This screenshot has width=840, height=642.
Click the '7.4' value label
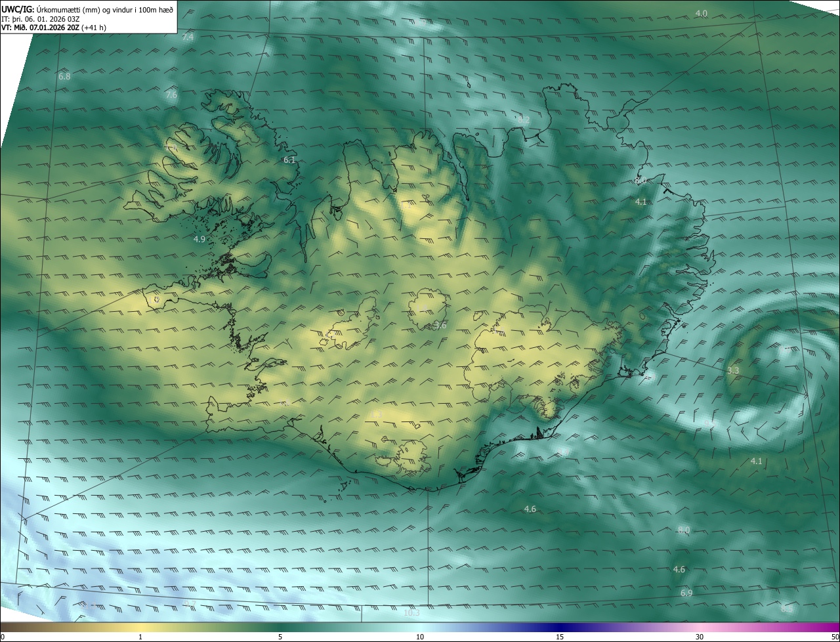(x=188, y=37)
